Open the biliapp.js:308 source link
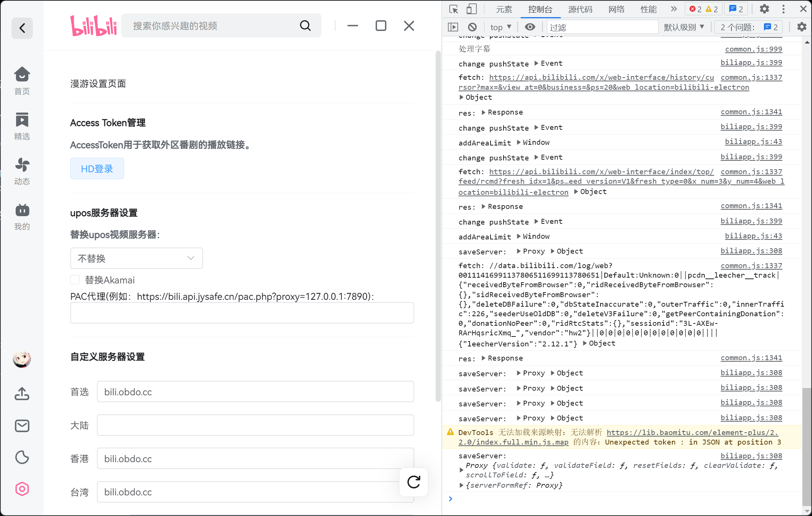Image resolution: width=812 pixels, height=516 pixels. click(751, 251)
